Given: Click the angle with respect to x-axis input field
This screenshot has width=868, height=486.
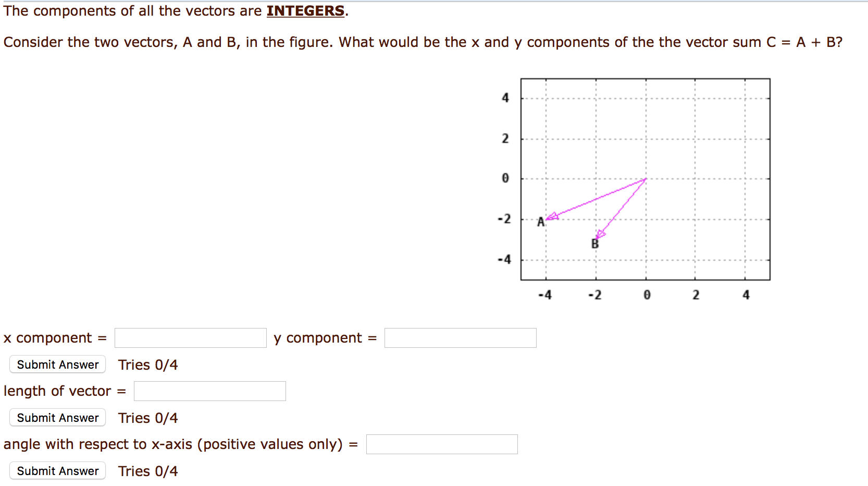Looking at the screenshot, I should (441, 444).
